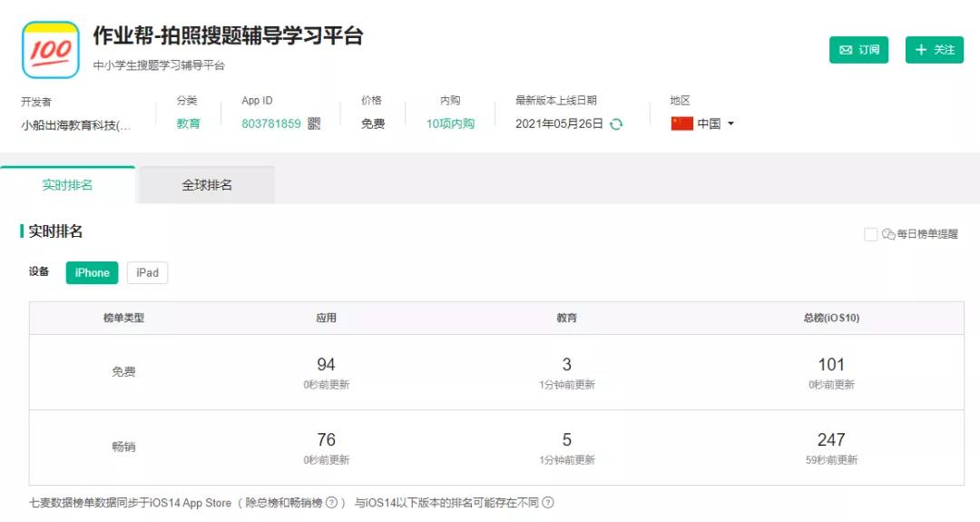Select the 实时排名 tab
The width and height of the screenshot is (980, 522).
67,185
